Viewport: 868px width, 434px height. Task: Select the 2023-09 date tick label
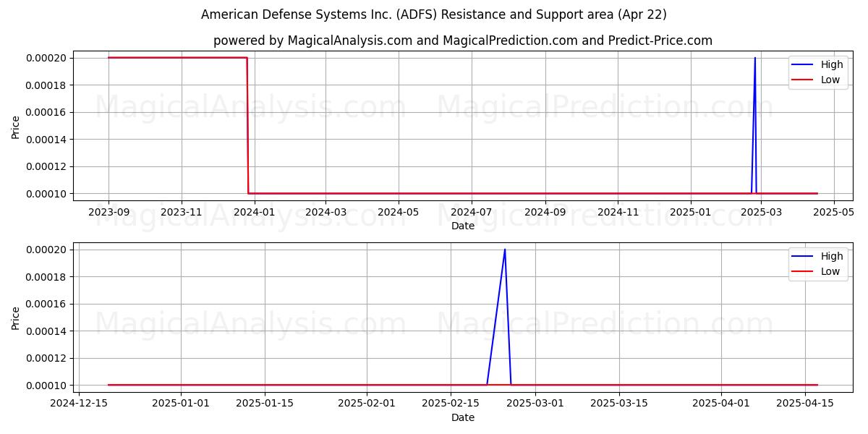click(109, 213)
